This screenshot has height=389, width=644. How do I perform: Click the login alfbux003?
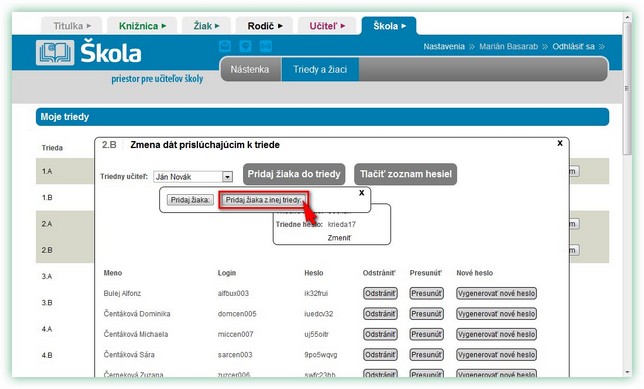pyautogui.click(x=233, y=293)
